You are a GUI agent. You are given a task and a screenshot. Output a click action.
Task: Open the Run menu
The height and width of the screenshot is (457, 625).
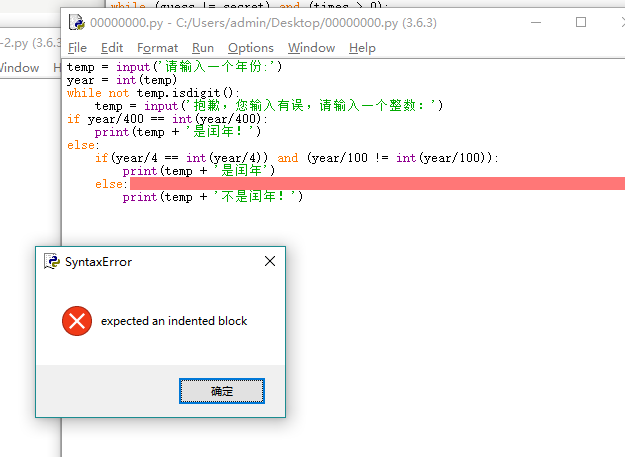coord(203,48)
